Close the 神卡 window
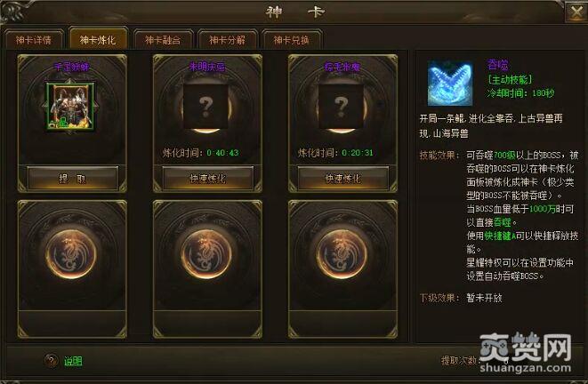 576,12
